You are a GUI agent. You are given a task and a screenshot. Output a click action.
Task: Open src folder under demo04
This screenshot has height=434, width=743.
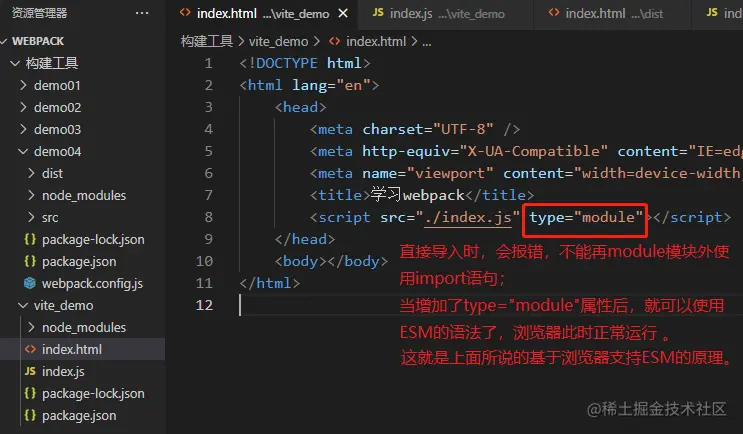(x=50, y=217)
